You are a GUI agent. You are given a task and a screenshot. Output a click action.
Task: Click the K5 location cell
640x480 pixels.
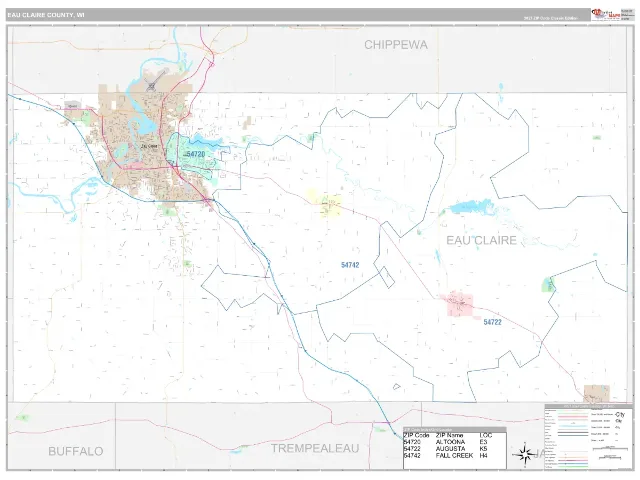tap(484, 449)
